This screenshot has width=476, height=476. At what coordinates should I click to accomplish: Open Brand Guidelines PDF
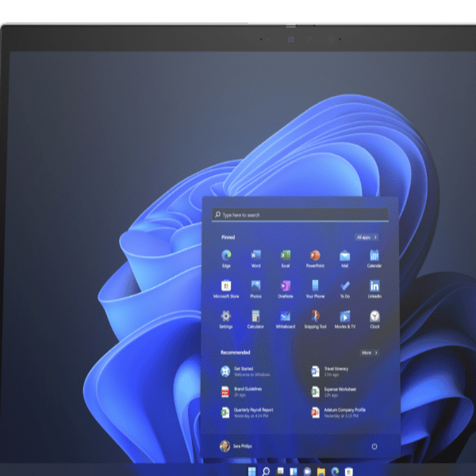coord(242,392)
